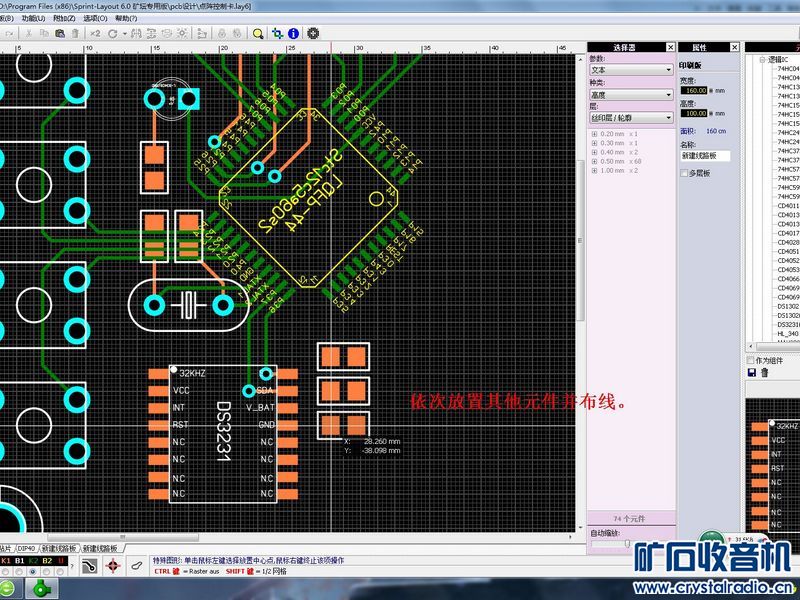Select CD4011 in the component tree
The height and width of the screenshot is (600, 800).
point(788,206)
